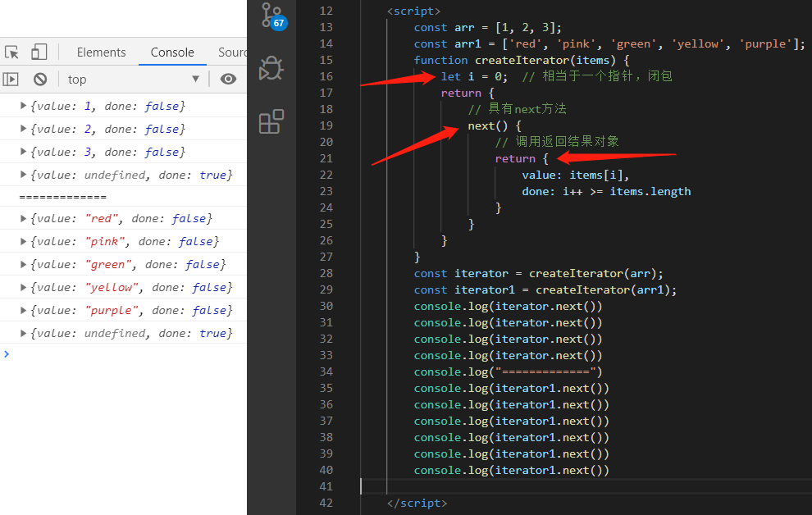Expand last {value: undefined, done: true} object
The image size is (812, 515).
tap(23, 333)
